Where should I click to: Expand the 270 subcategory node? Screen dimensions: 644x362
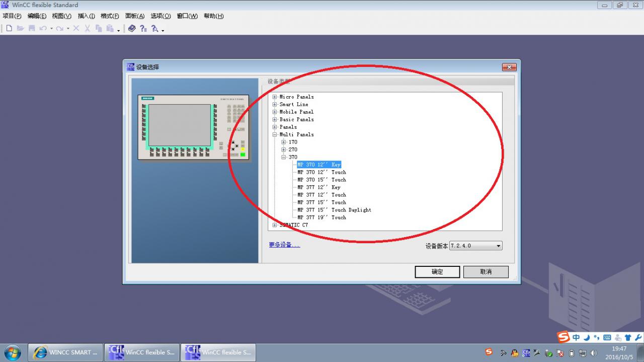pos(284,150)
